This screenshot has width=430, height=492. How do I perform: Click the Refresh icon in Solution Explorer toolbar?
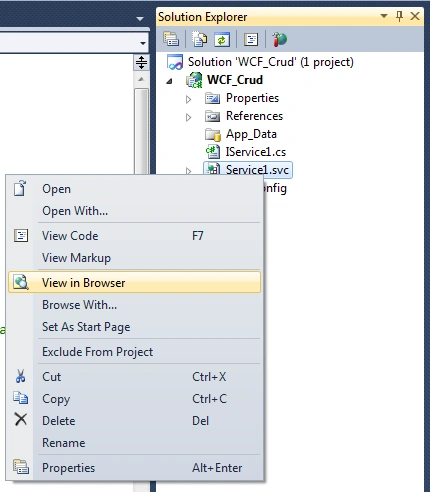coord(222,39)
